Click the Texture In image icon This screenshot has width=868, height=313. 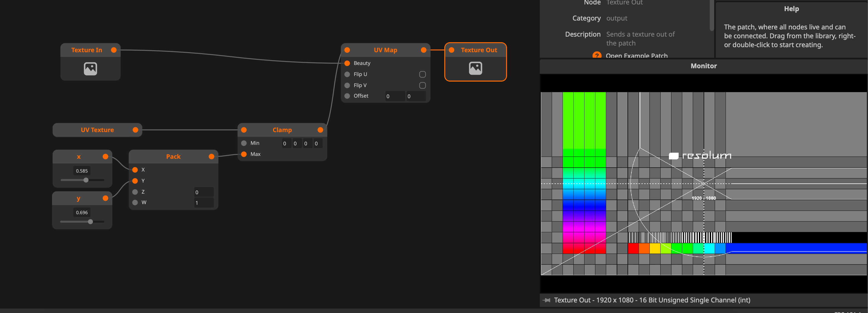pos(90,69)
